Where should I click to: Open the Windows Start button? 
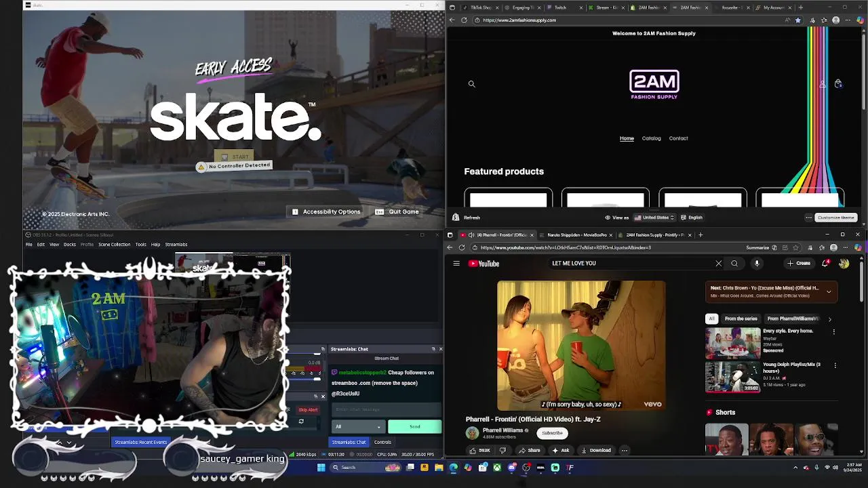tap(321, 467)
